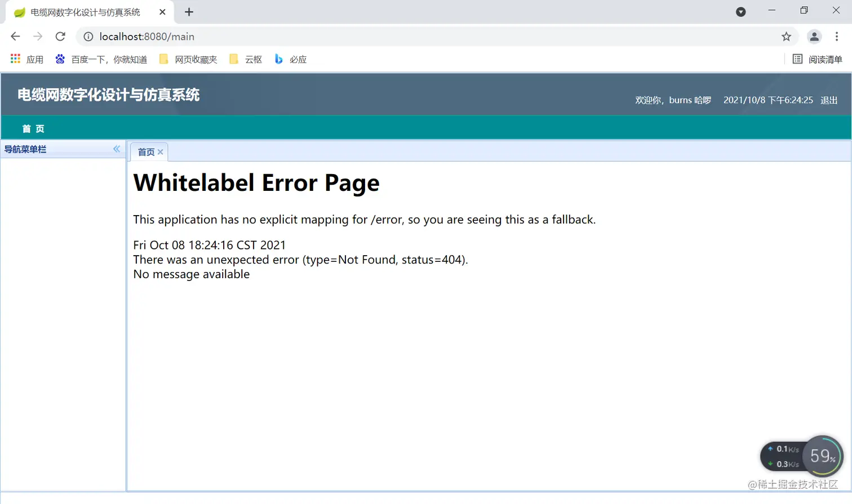
Task: Close the 电缆网数字化设计与仿真系统 browser tab
Action: pyautogui.click(x=162, y=12)
